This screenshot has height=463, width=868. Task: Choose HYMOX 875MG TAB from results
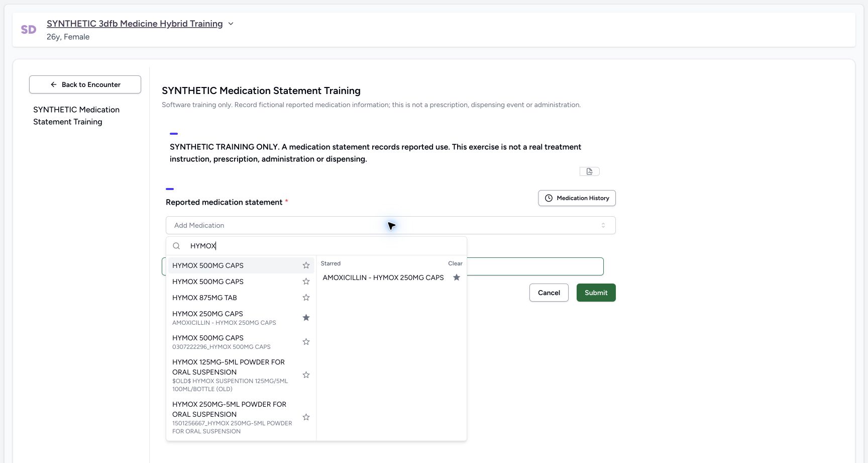pos(241,298)
